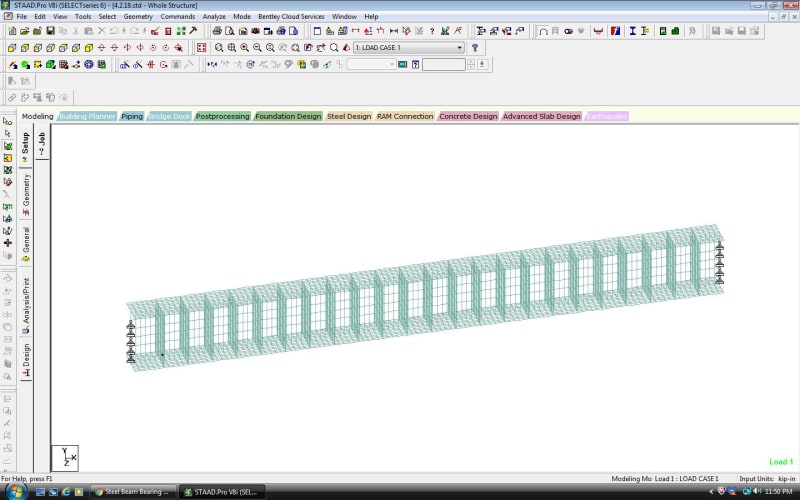Click the New Structure icon

point(12,31)
